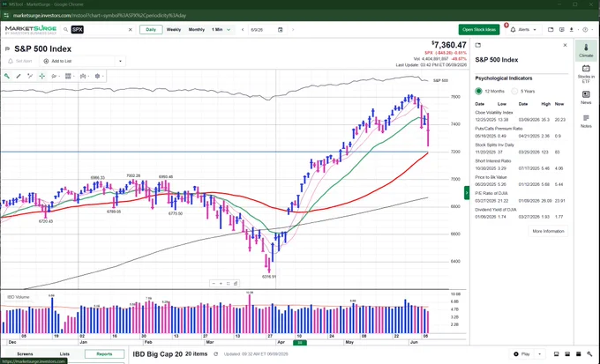Switch chart to Weekly periodicity
Image resolution: width=600 pixels, height=364 pixels.
pyautogui.click(x=174, y=29)
